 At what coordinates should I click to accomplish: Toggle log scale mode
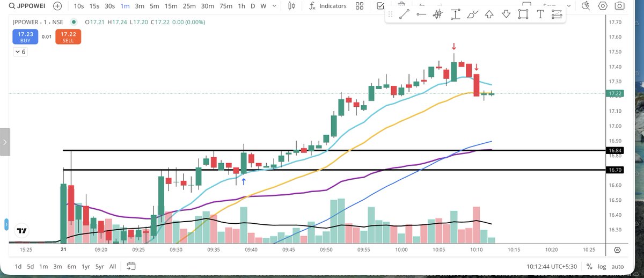click(602, 266)
